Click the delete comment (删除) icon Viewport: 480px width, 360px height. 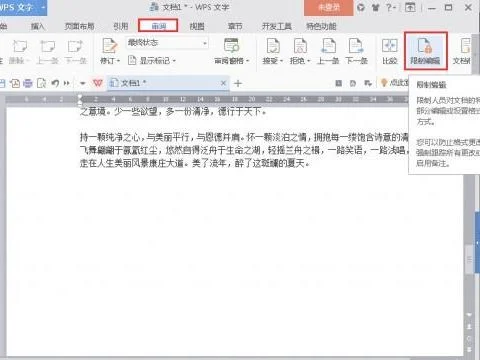[x=19, y=46]
